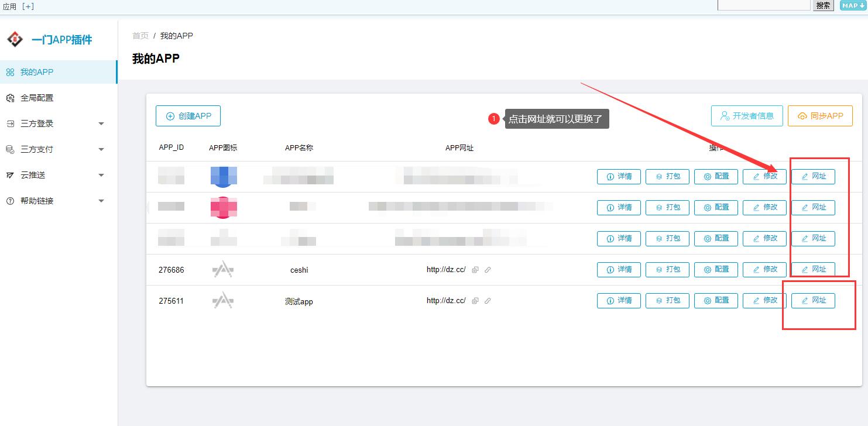Click 打包 in the ceshi row
Image resolution: width=868 pixels, height=426 pixels.
pyautogui.click(x=667, y=270)
